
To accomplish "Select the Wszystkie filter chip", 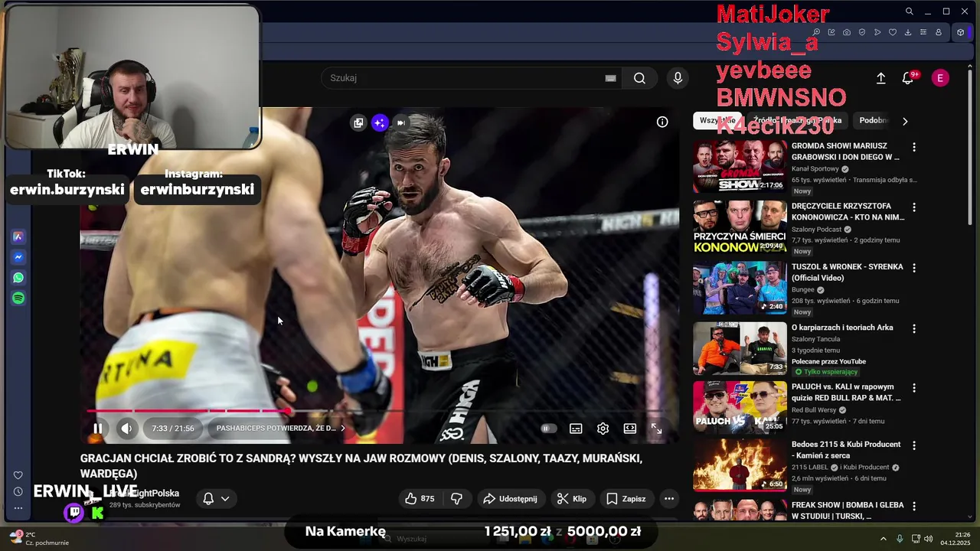I will [718, 120].
